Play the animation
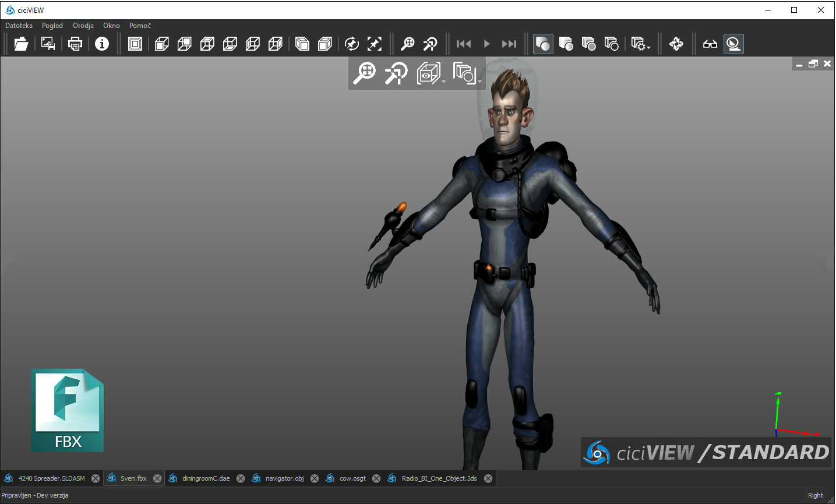The width and height of the screenshot is (836, 504). [x=486, y=44]
